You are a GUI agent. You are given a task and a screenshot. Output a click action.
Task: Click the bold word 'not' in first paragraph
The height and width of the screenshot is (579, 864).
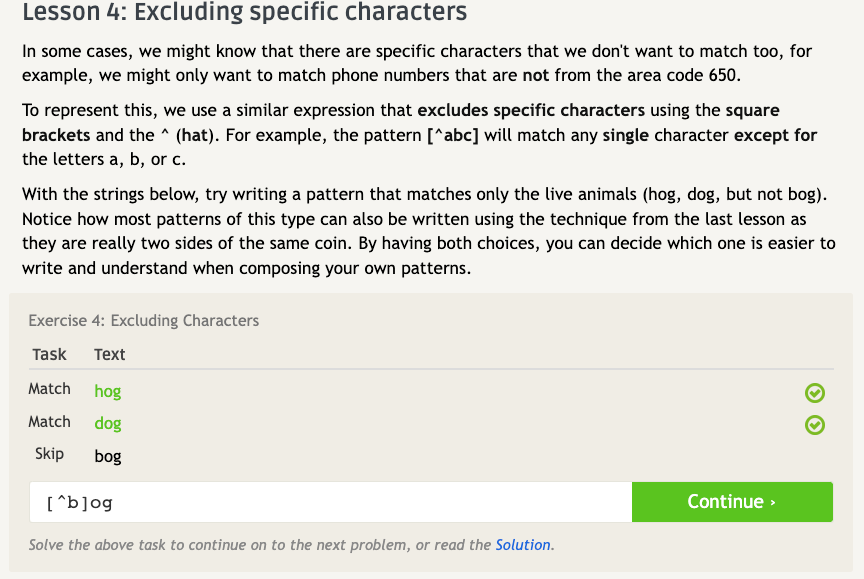535,74
